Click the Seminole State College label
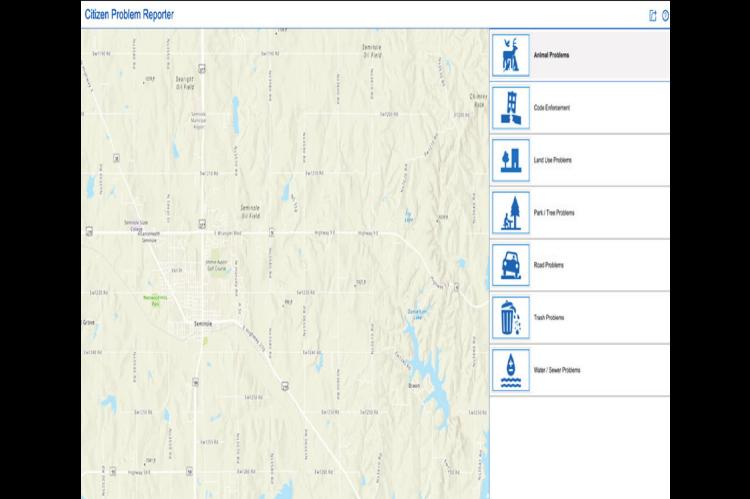The width and height of the screenshot is (750, 499). click(136, 225)
